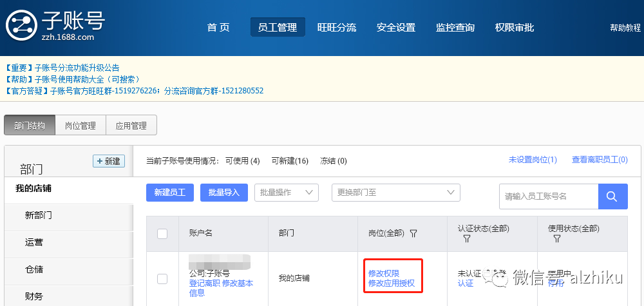This screenshot has height=306, width=644.
Task: Open the 查看离职员工(0) link
Action: pyautogui.click(x=600, y=160)
